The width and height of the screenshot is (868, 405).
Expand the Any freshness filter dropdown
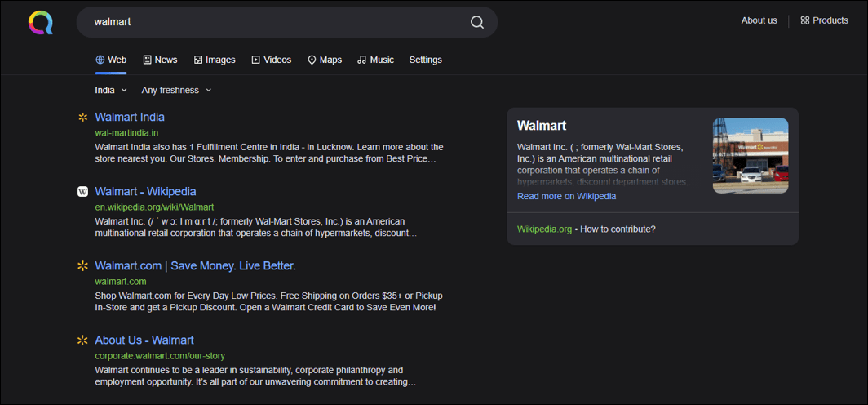(x=176, y=90)
